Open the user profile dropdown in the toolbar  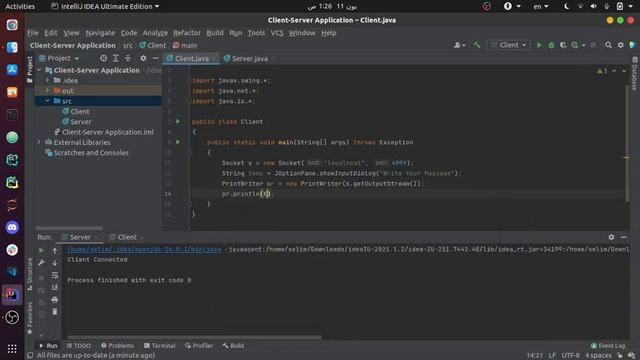pos(460,45)
